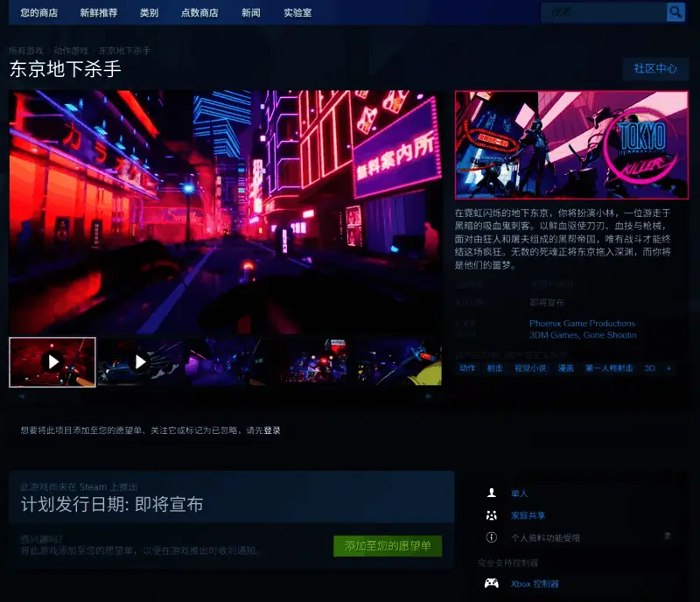Image resolution: width=700 pixels, height=602 pixels.
Task: Open the 社区中心 community hub
Action: [655, 69]
